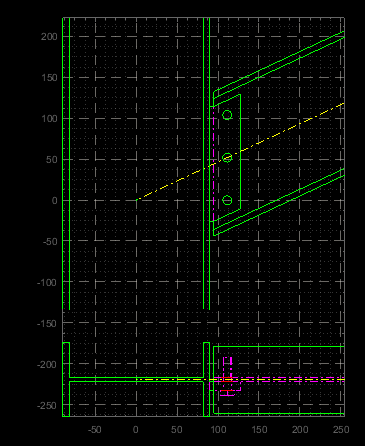365x446 pixels.
Task: Click the 100 label on vertical axis
Action: 50,119
